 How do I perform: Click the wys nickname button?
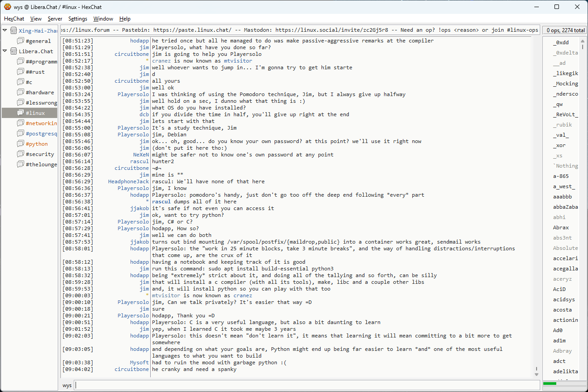[67, 385]
